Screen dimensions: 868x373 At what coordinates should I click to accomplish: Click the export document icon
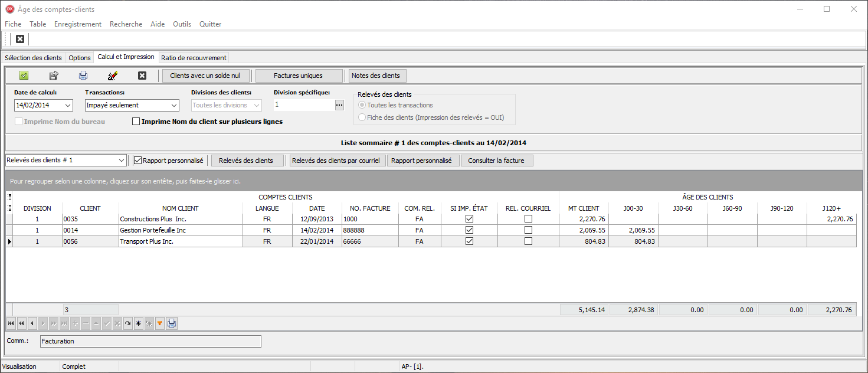pos(54,76)
